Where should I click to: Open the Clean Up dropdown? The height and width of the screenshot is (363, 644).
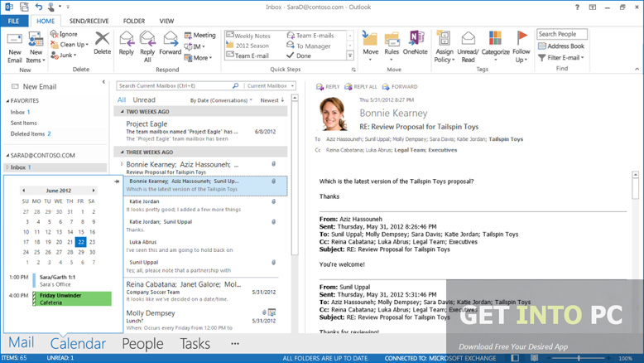click(70, 45)
